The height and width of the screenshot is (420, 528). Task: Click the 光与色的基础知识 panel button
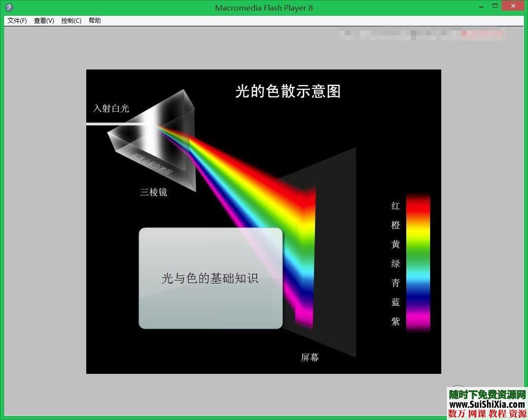point(210,278)
